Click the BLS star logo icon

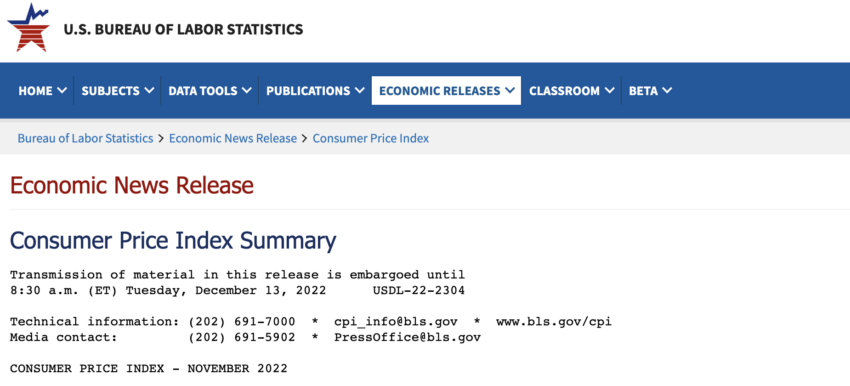coord(28,28)
